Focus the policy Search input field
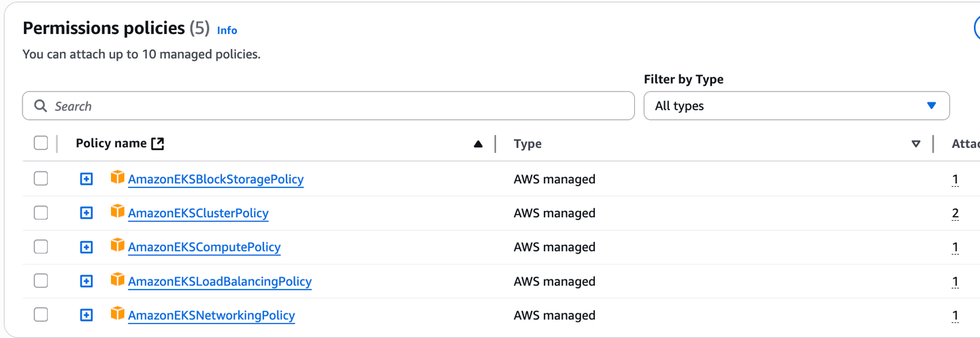Screen dimensions: 980x338 (329, 106)
